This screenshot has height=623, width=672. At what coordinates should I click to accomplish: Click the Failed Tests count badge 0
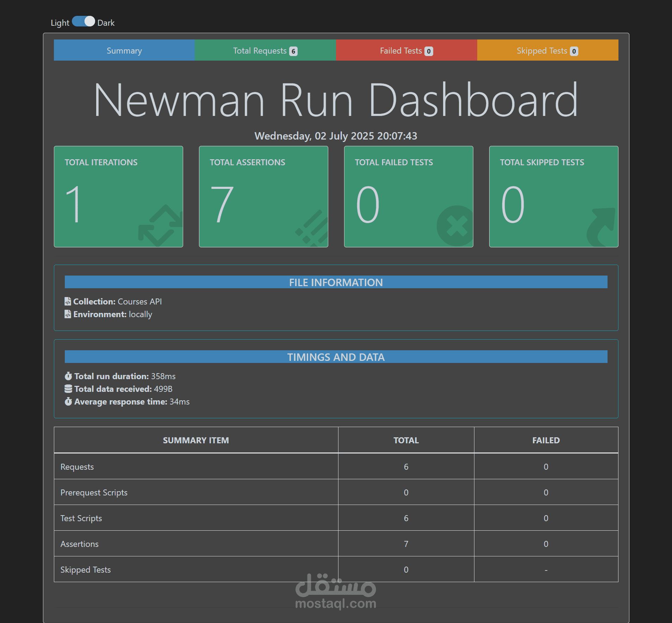tap(429, 51)
